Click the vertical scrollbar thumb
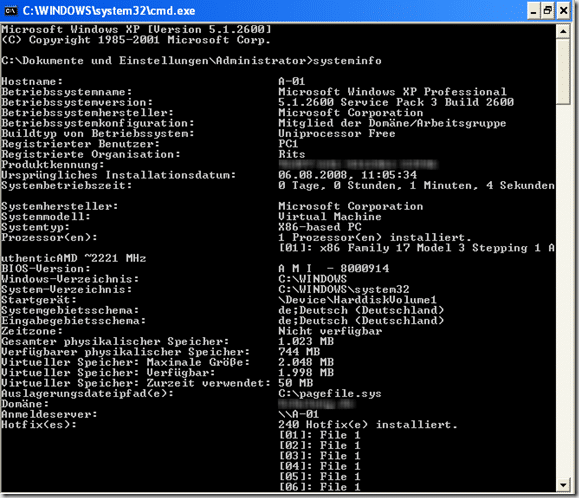This screenshot has width=579, height=498. [x=563, y=72]
